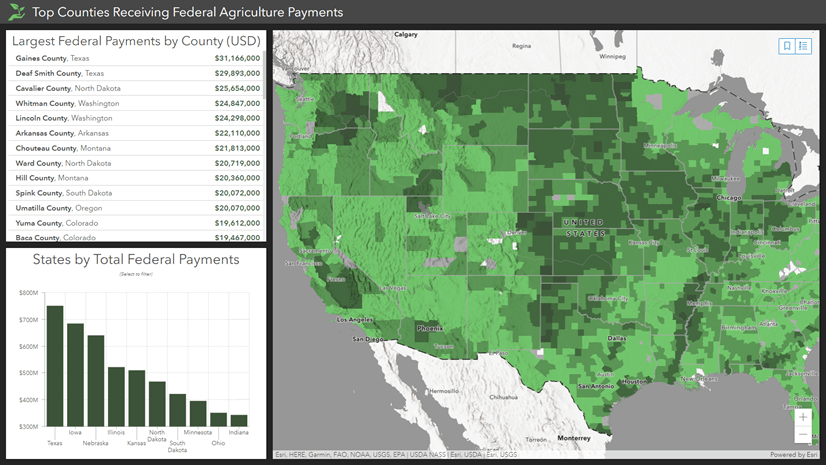The width and height of the screenshot is (826, 465).
Task: Select Arkansas County, Arkansas row
Action: click(136, 133)
